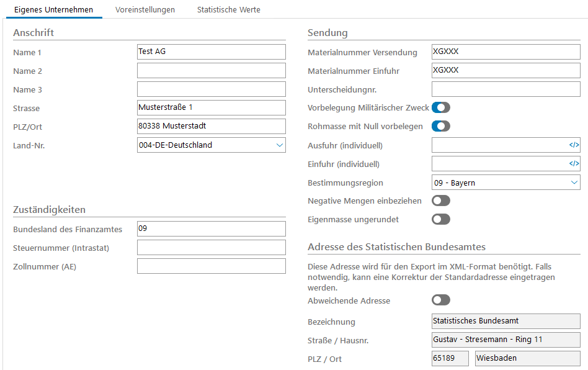Enable Abweichende Adresse switch
588x370 pixels.
coord(440,300)
